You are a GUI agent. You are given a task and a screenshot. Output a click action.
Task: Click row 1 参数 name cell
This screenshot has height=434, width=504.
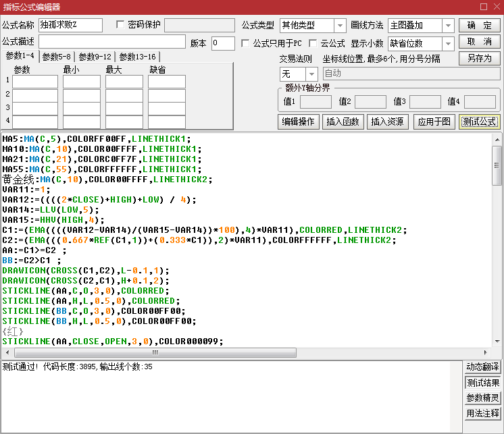[x=35, y=82]
